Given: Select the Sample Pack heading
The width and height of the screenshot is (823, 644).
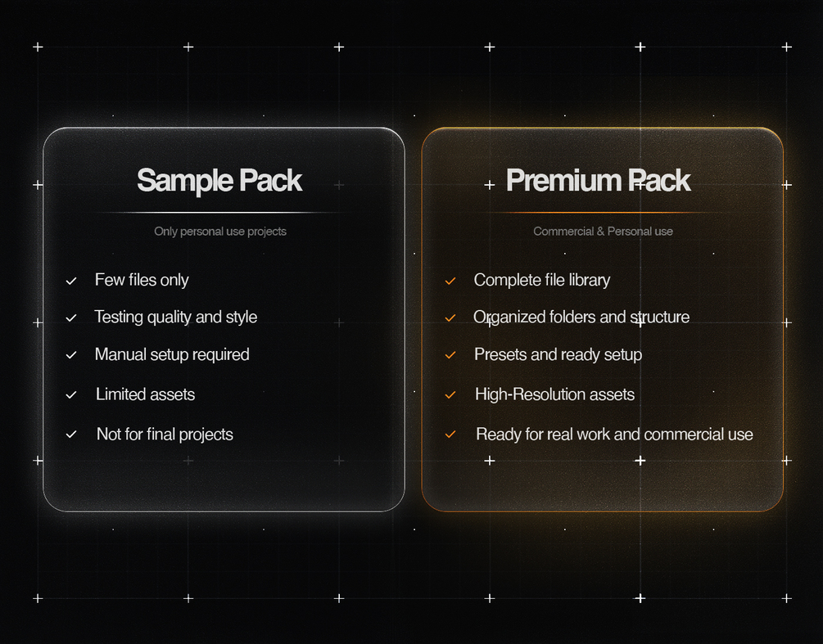Looking at the screenshot, I should tap(219, 181).
